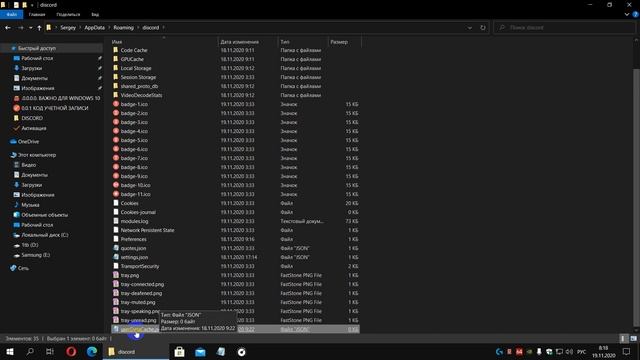Image resolution: width=640 pixels, height=360 pixels.
Task: Open OneDrive in the navigation pane
Action: (28, 142)
